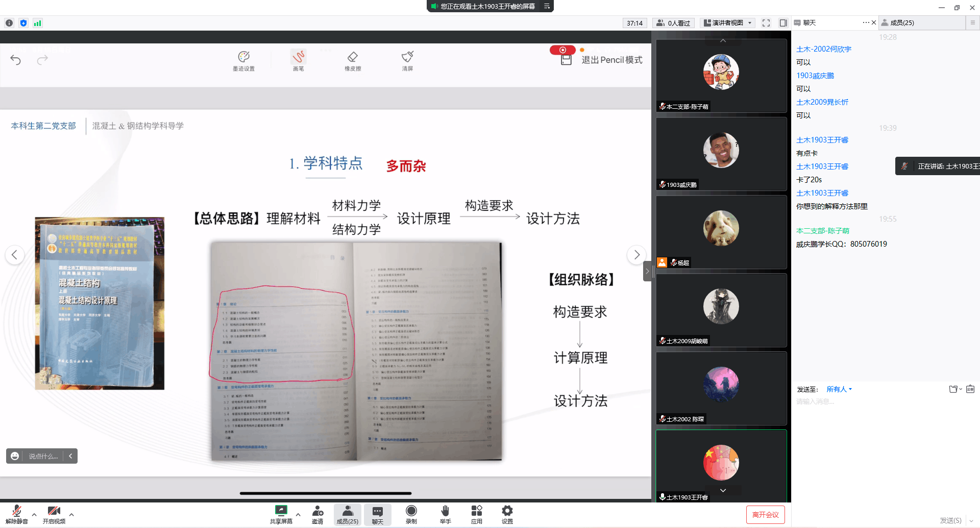Toggle the 举手 raise hand button
Viewport: 980px width, 528px height.
(445, 514)
